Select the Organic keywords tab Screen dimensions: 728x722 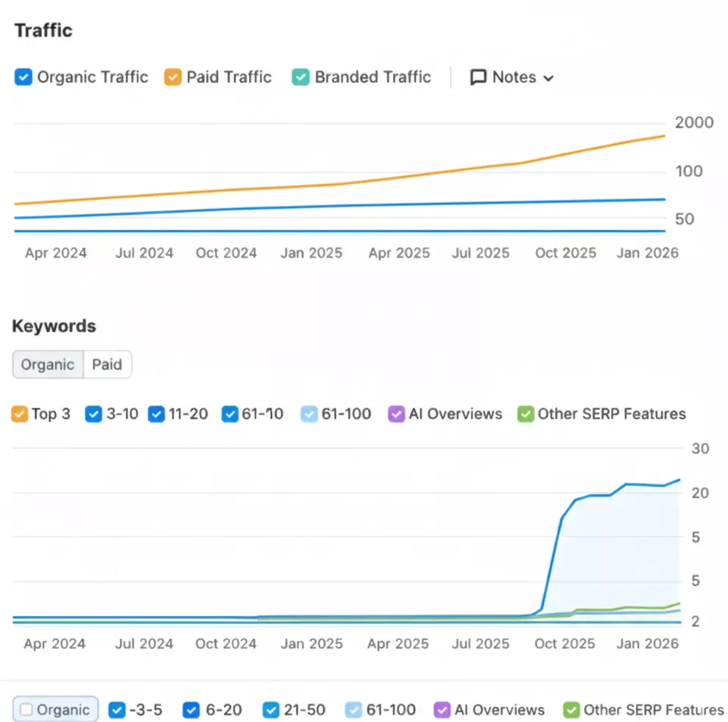click(48, 364)
